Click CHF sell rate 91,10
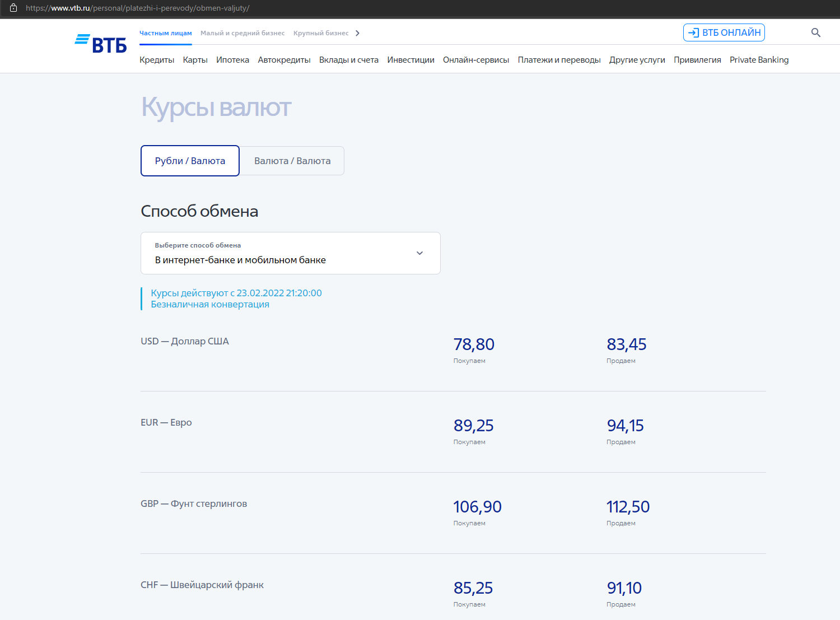Image resolution: width=840 pixels, height=620 pixels. click(624, 588)
